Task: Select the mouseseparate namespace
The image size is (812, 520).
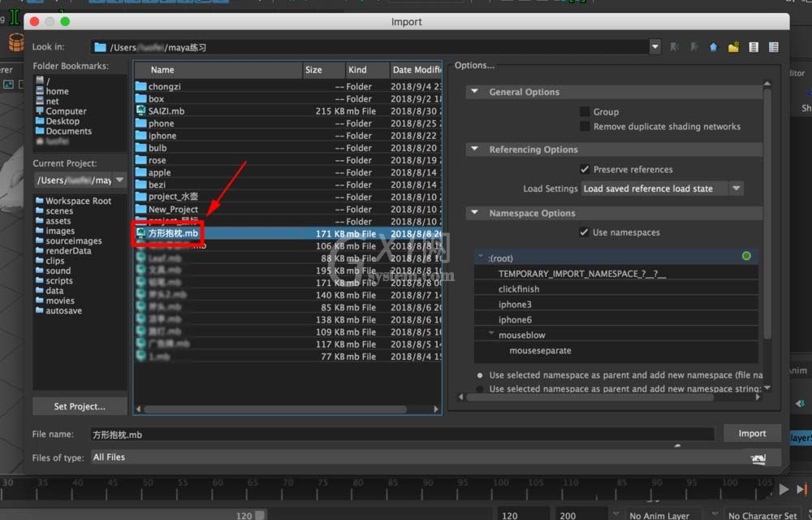Action: (x=616, y=351)
